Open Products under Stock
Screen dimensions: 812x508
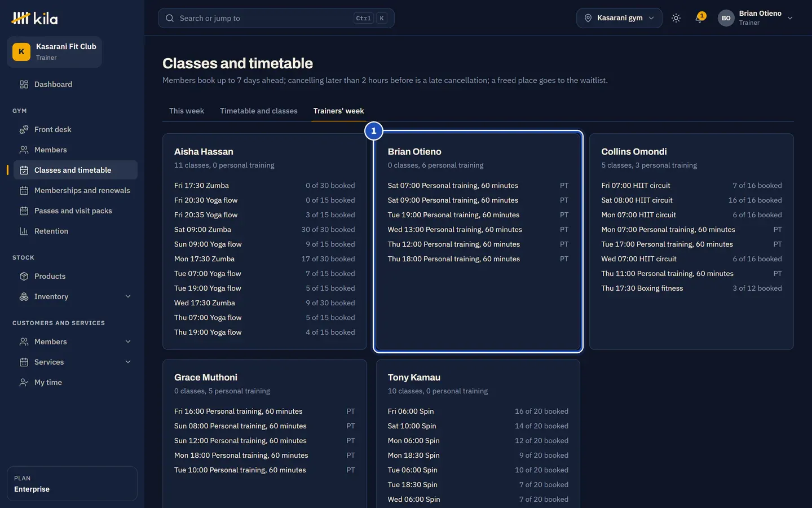click(x=76, y=276)
